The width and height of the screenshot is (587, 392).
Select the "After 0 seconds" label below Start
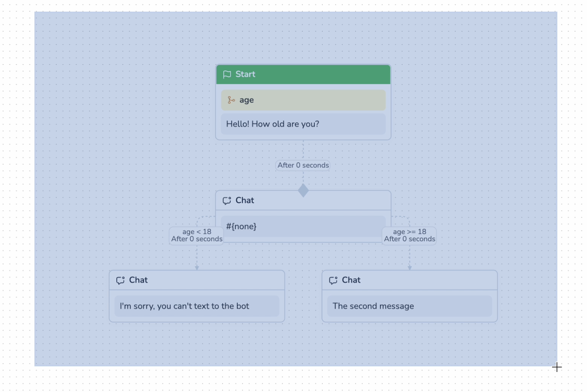click(x=303, y=165)
